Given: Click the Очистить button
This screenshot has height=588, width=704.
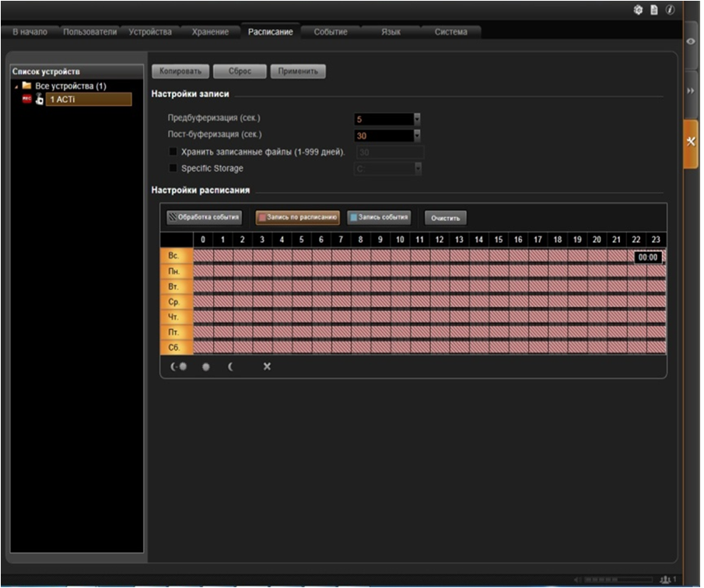Looking at the screenshot, I should coord(446,218).
